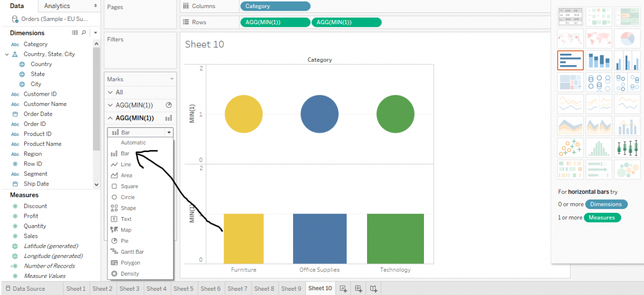Click the bar mark type icon on the bold AGG(MIN(1)) row
Viewport: 644px width, 295px height.
169,118
